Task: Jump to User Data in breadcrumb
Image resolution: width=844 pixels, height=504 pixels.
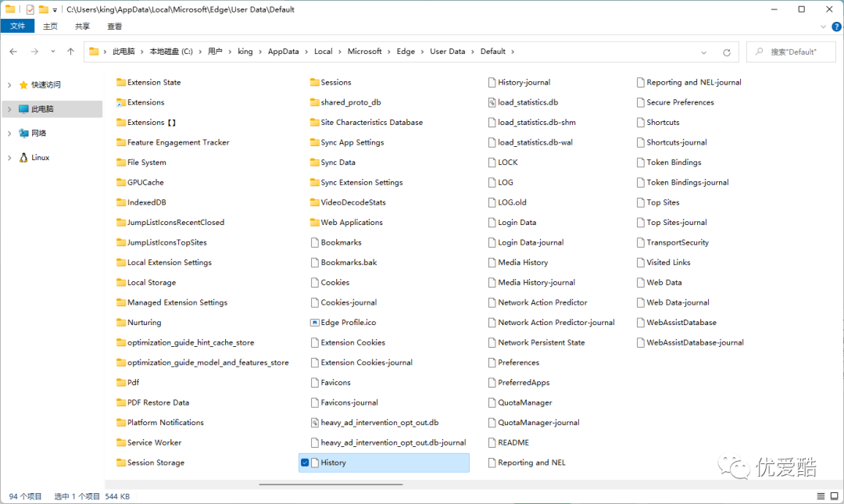Action: pyautogui.click(x=447, y=51)
